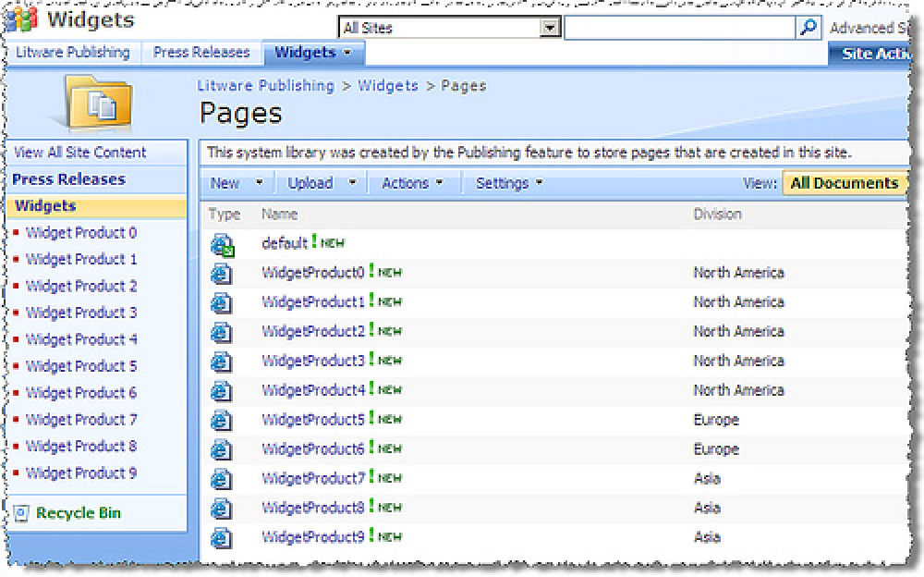Viewport: 924px width, 577px height.
Task: Click the WidgetProduct9 page file icon
Action: click(222, 538)
